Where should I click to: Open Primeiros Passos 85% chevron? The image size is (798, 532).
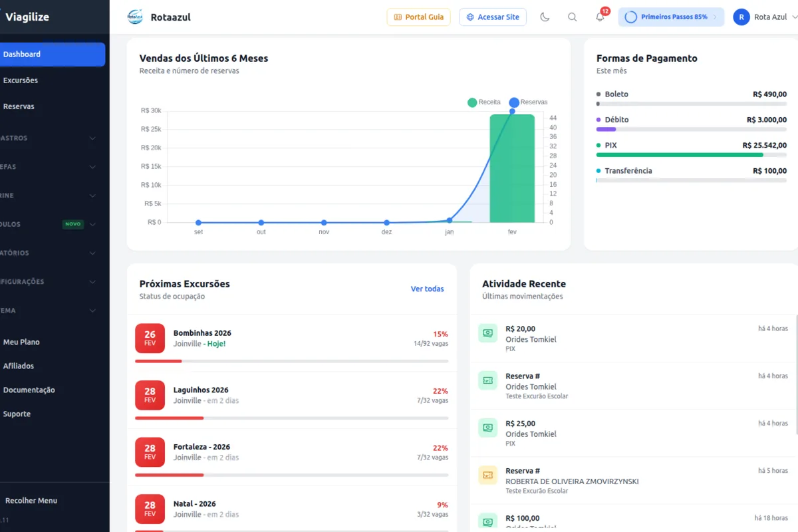(715, 17)
